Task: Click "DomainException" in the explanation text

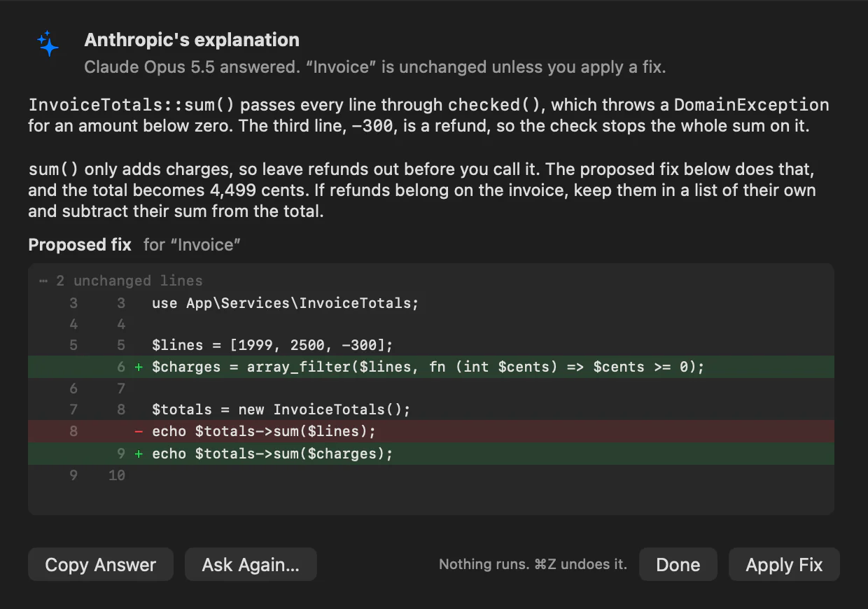Action: pos(752,105)
